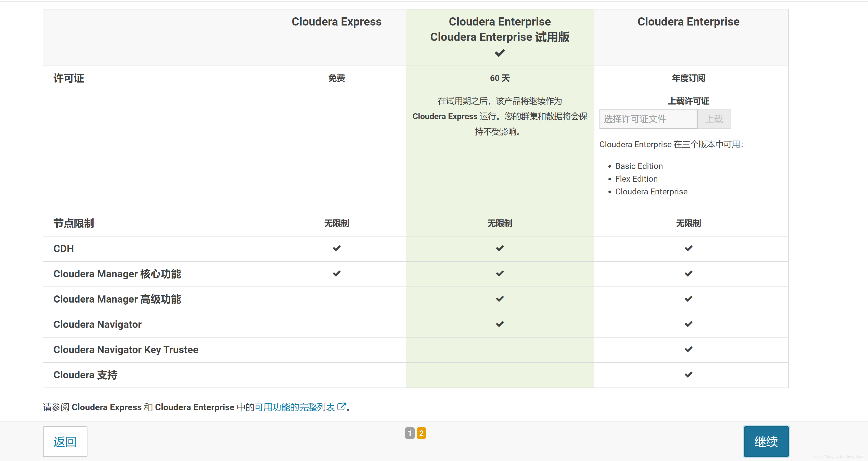
Task: Select the Cloudera Enterprise annual subscription column header
Action: click(x=688, y=22)
